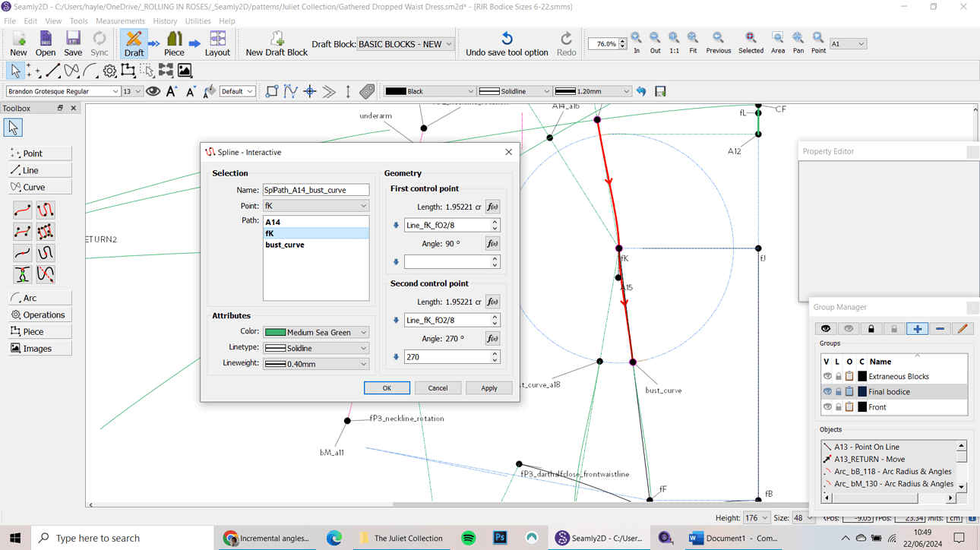Open the Measurements menu
Image resolution: width=980 pixels, height=550 pixels.
pyautogui.click(x=120, y=21)
